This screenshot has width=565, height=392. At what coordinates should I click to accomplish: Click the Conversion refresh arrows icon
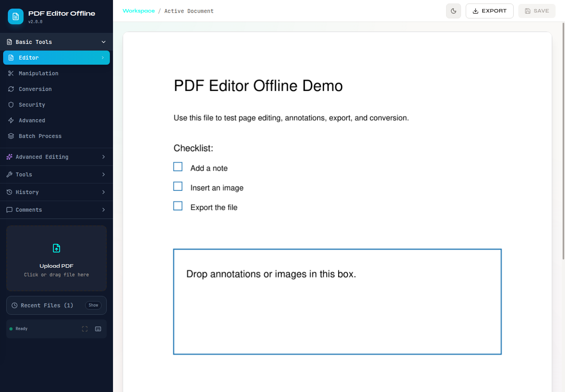click(x=11, y=89)
